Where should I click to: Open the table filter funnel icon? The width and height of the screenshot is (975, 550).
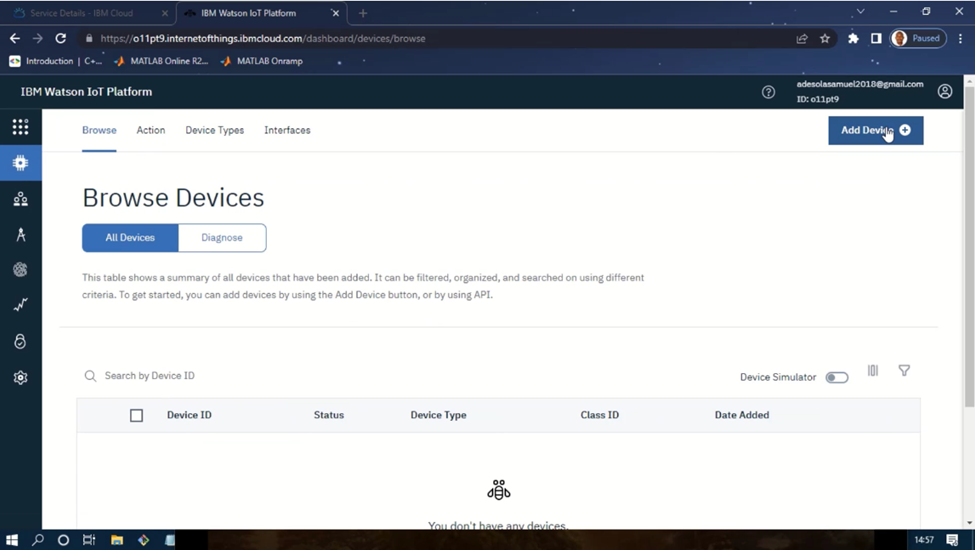pyautogui.click(x=904, y=370)
